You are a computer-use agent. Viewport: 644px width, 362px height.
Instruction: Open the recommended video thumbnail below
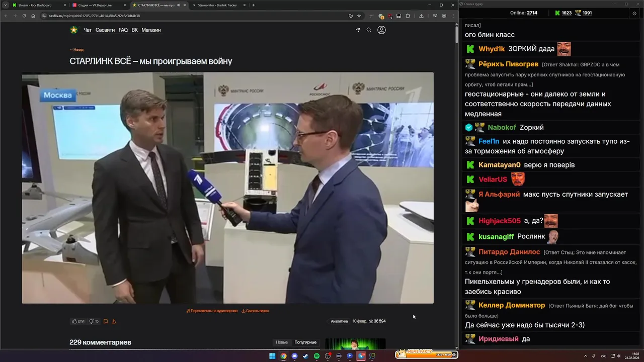pyautogui.click(x=355, y=344)
